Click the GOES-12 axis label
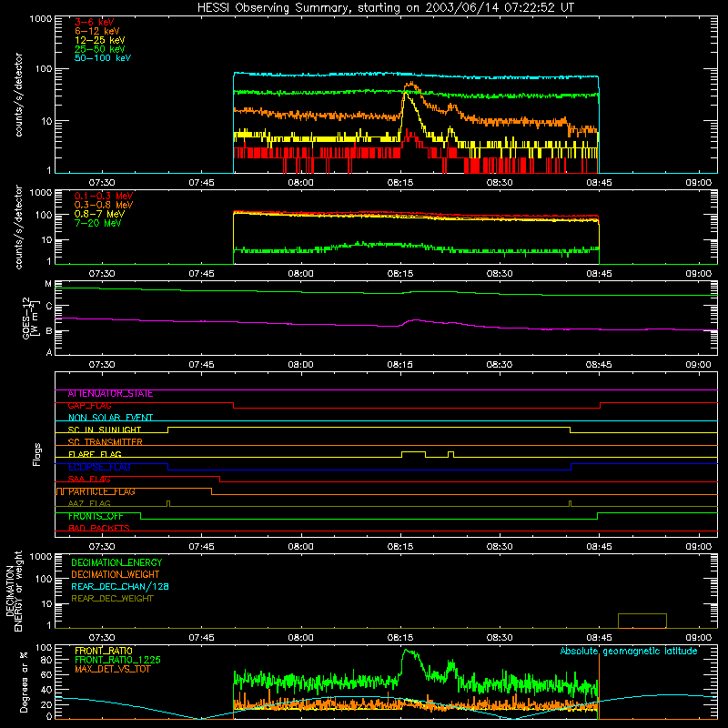The image size is (728, 728). (x=30, y=318)
